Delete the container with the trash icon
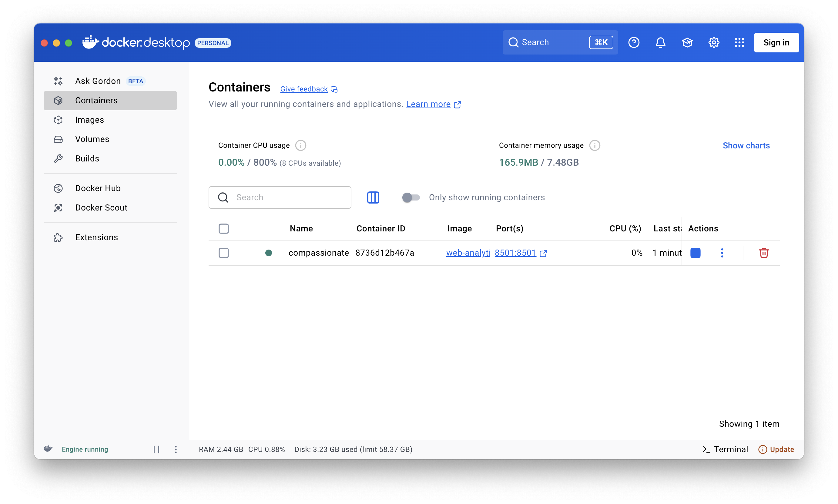 763,253
